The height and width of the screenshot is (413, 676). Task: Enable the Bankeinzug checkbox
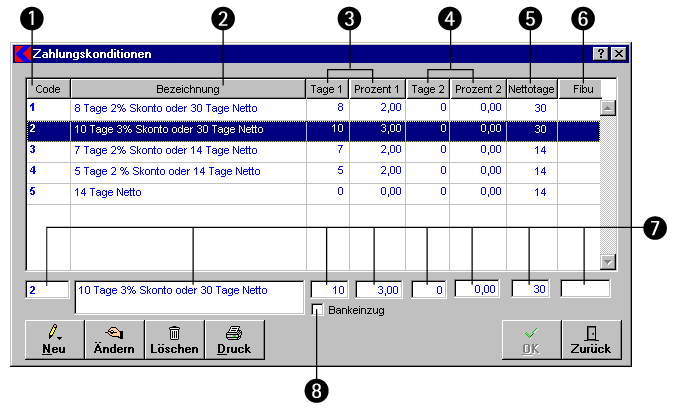pos(318,311)
